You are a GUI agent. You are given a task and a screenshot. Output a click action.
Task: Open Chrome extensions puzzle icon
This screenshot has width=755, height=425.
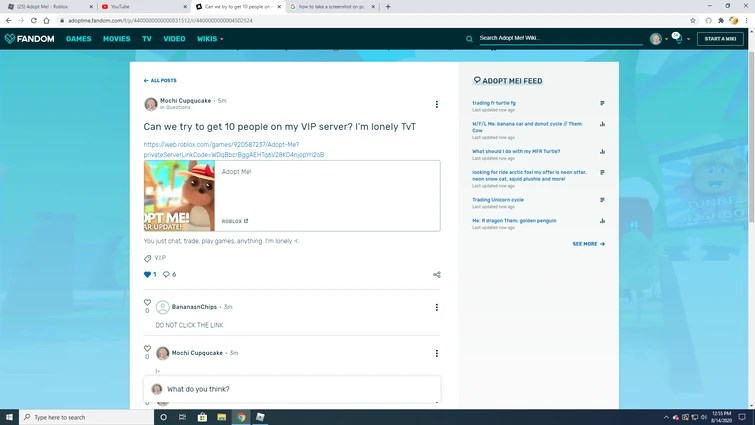coord(721,20)
